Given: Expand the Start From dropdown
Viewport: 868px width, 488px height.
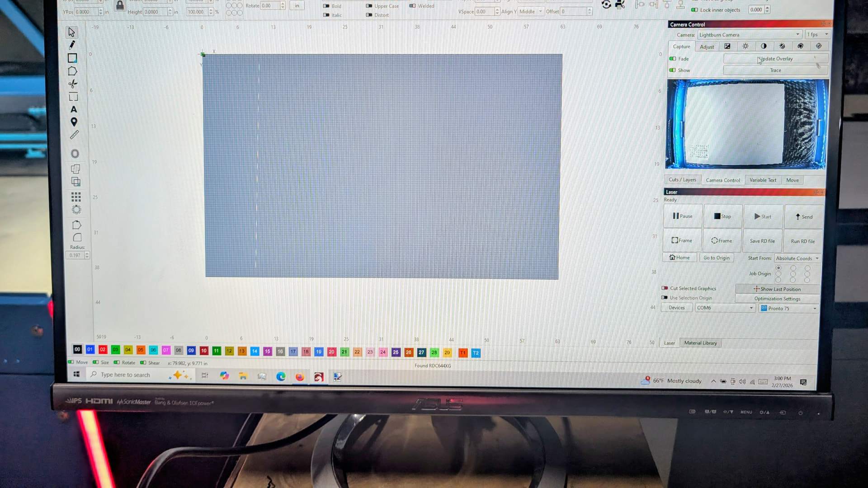Looking at the screenshot, I should click(797, 258).
